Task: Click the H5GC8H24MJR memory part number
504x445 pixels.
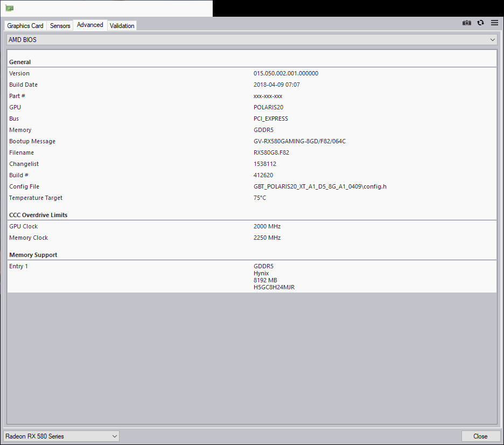Action: (x=274, y=288)
